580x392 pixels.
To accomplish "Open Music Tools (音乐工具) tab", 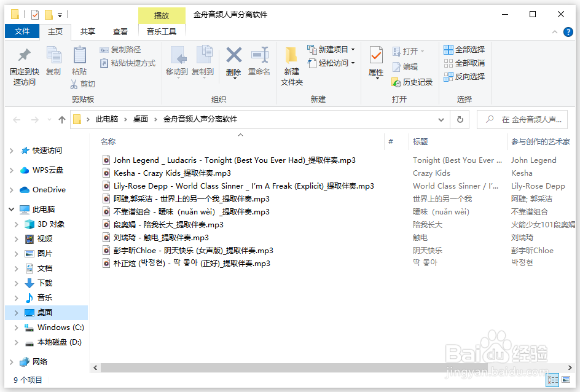I will (x=162, y=32).
